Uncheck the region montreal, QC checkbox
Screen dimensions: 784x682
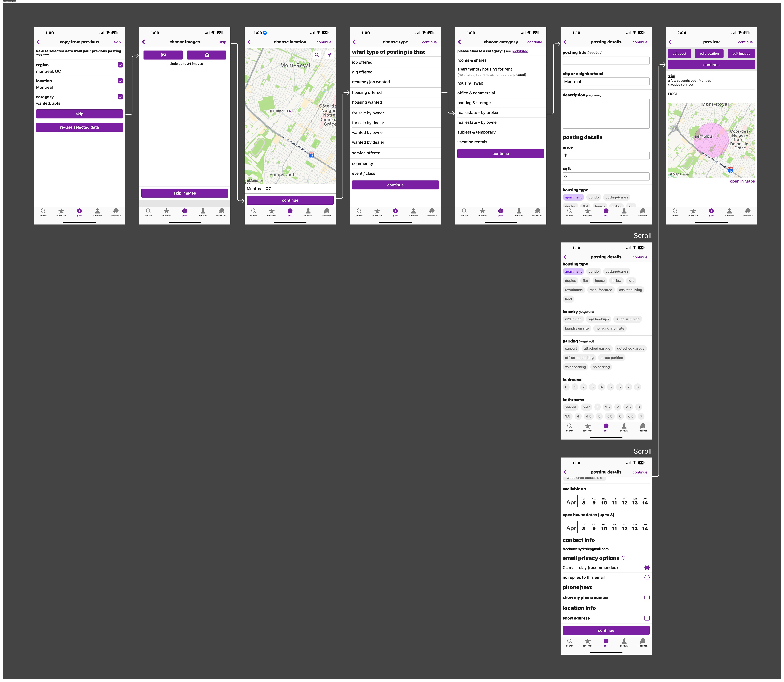point(120,65)
